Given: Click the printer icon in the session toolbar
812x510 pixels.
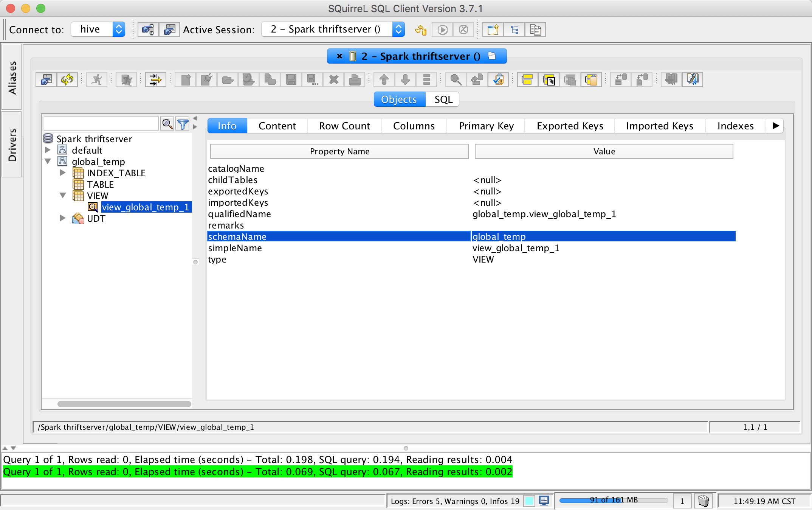Looking at the screenshot, I should [355, 79].
